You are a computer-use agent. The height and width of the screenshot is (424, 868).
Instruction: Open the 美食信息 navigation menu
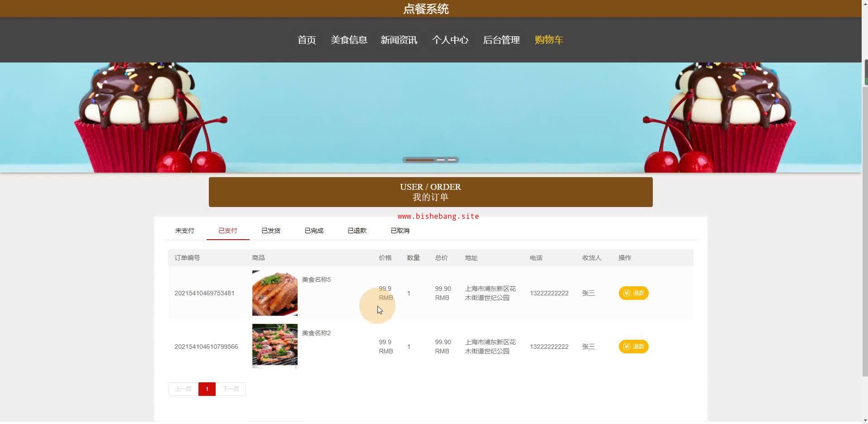(x=349, y=40)
